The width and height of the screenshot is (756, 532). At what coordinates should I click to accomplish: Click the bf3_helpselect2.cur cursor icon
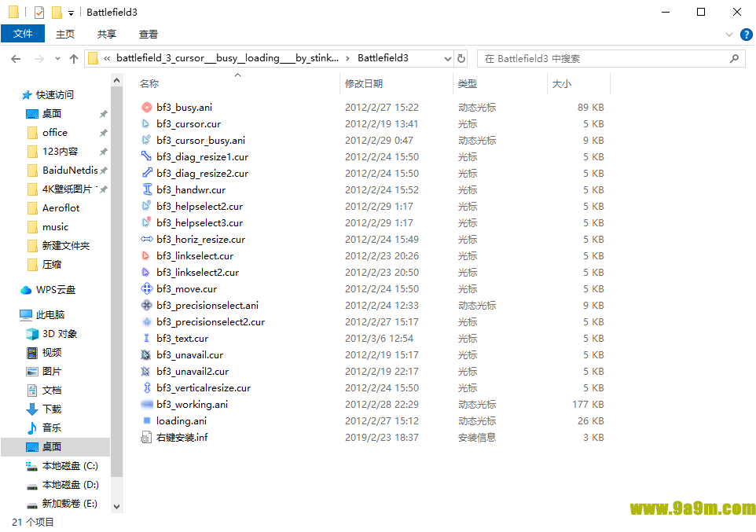(147, 207)
